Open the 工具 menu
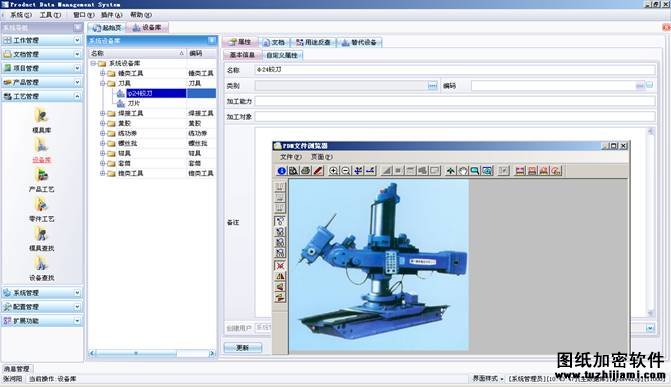Screen dimensions: 671x387 pos(50,15)
